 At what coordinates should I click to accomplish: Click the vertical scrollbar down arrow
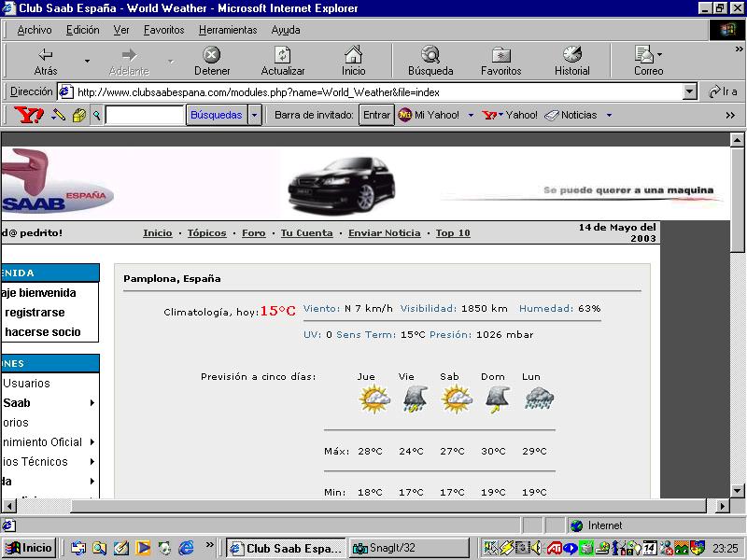737,490
